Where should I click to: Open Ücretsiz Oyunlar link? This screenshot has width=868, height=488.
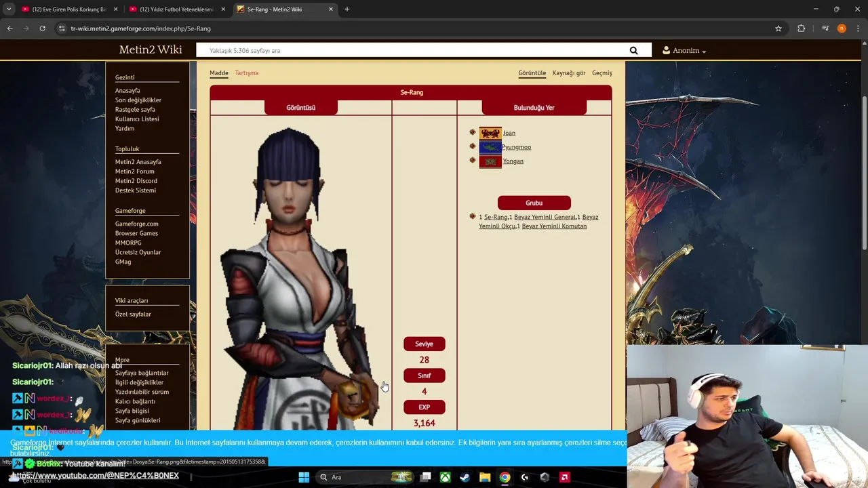point(138,252)
